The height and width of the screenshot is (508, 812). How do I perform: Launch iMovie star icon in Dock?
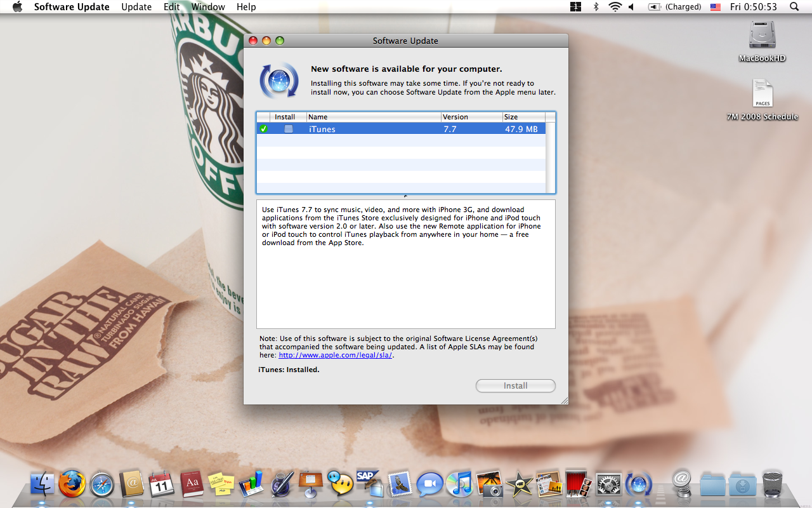pos(519,484)
